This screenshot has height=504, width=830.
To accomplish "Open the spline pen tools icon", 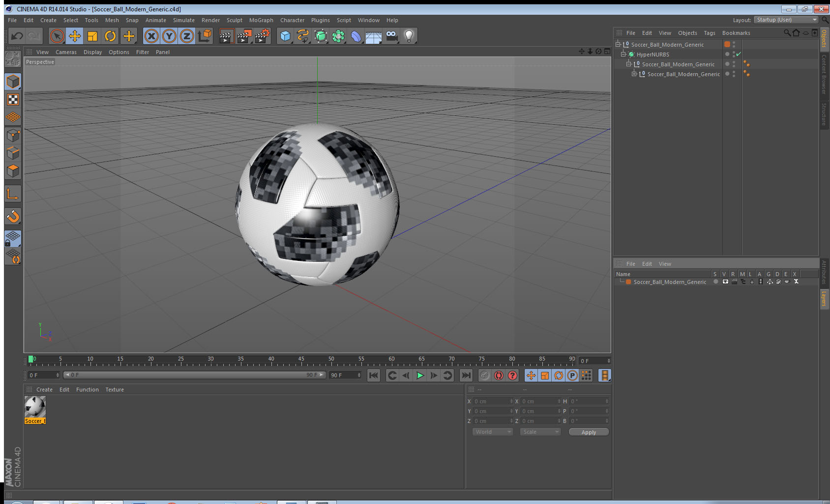I will point(303,36).
